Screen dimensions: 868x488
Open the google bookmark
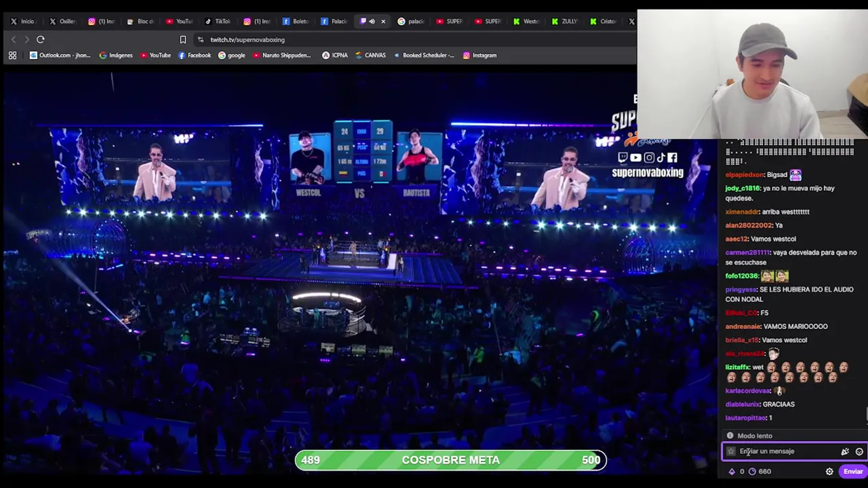(231, 55)
